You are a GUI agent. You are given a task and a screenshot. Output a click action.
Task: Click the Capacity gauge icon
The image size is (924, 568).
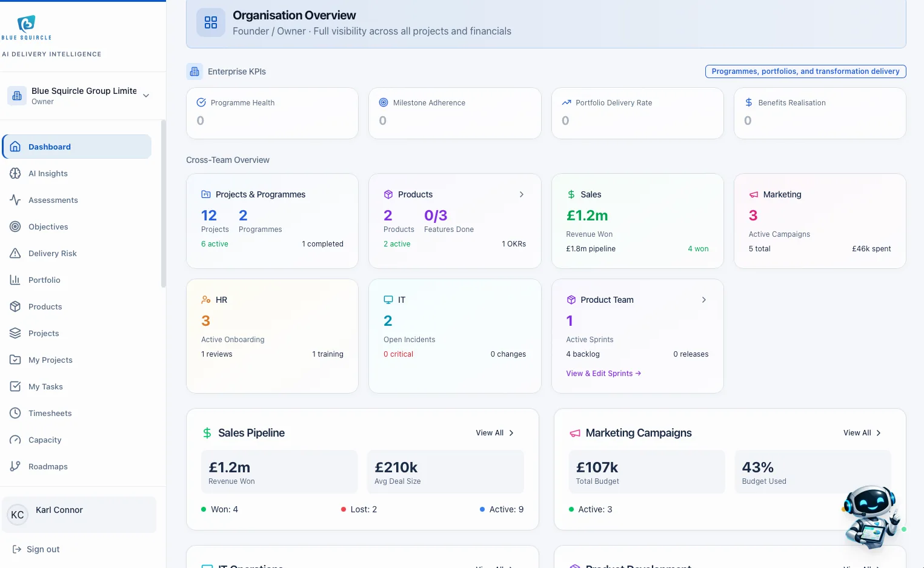(16, 440)
